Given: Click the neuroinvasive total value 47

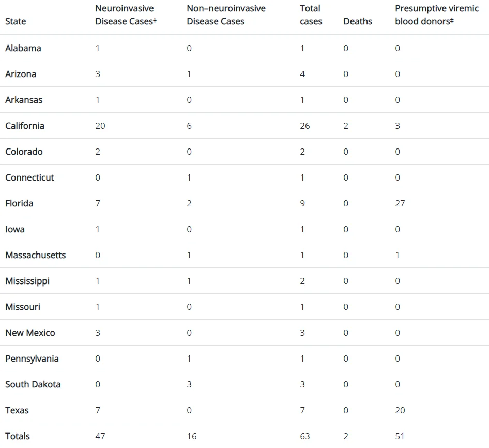Looking at the screenshot, I should tap(100, 436).
